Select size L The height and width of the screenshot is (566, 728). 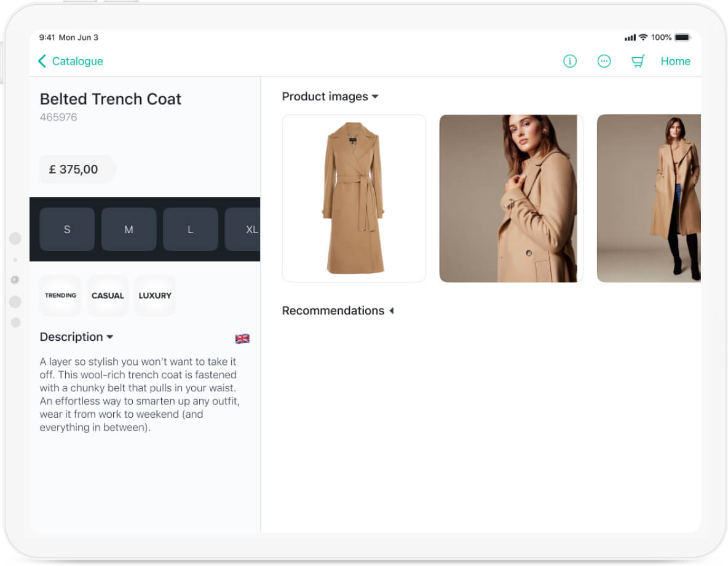point(190,229)
